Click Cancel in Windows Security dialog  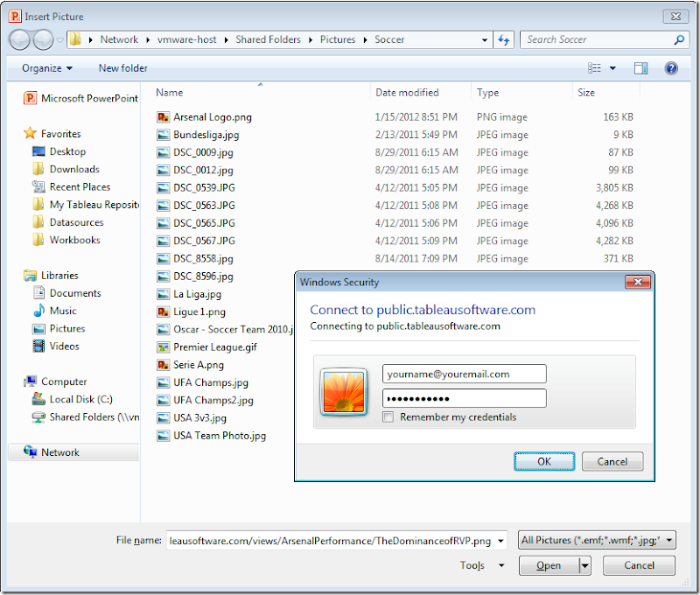pyautogui.click(x=612, y=461)
